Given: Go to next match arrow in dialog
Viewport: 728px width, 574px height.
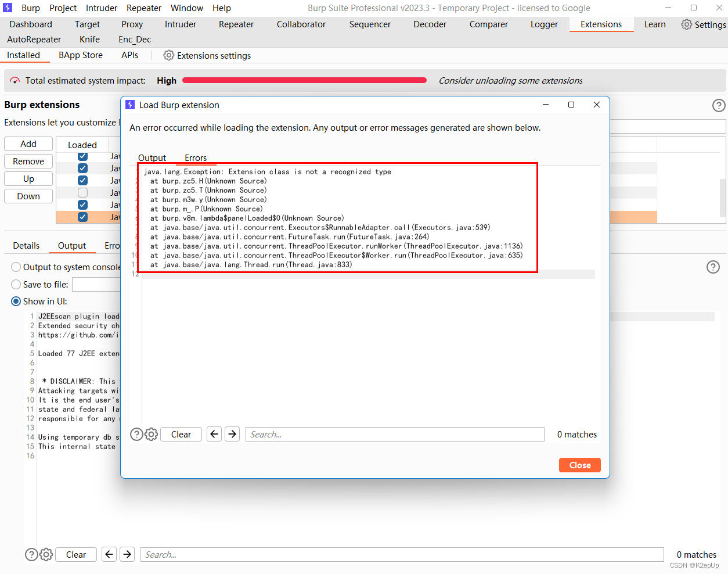Looking at the screenshot, I should pyautogui.click(x=232, y=435).
